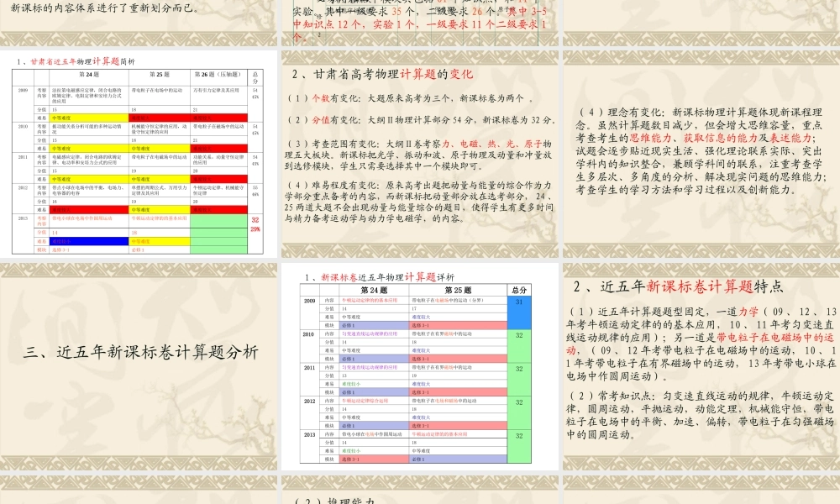Click header 第26题（压轴题） in Gansu table
840x504 pixels.
[x=218, y=75]
